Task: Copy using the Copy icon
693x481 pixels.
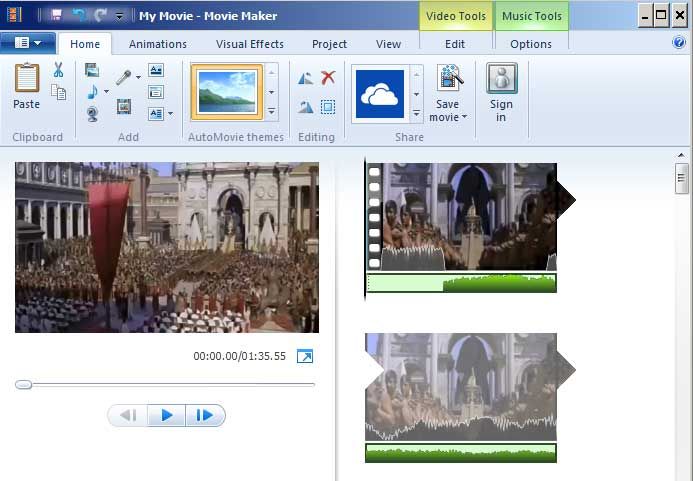Action: [58, 92]
